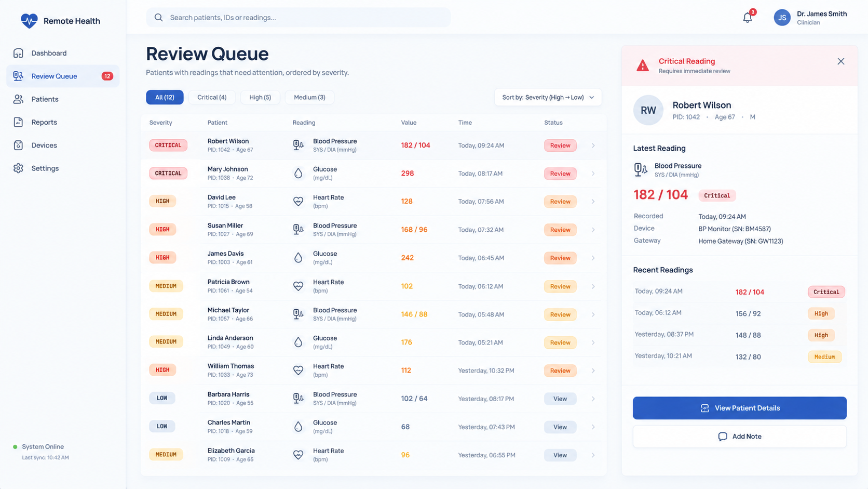
Task: Expand Barbara Harris row chevron
Action: click(x=593, y=399)
